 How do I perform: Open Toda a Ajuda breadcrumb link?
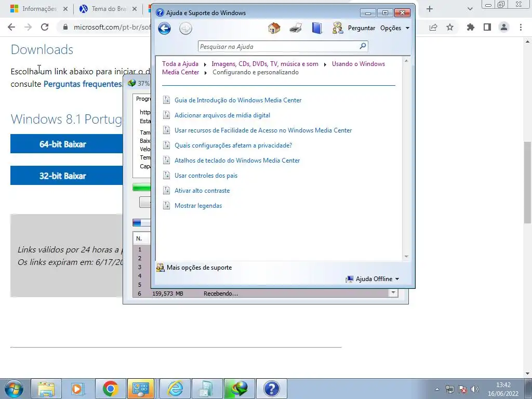pos(180,64)
